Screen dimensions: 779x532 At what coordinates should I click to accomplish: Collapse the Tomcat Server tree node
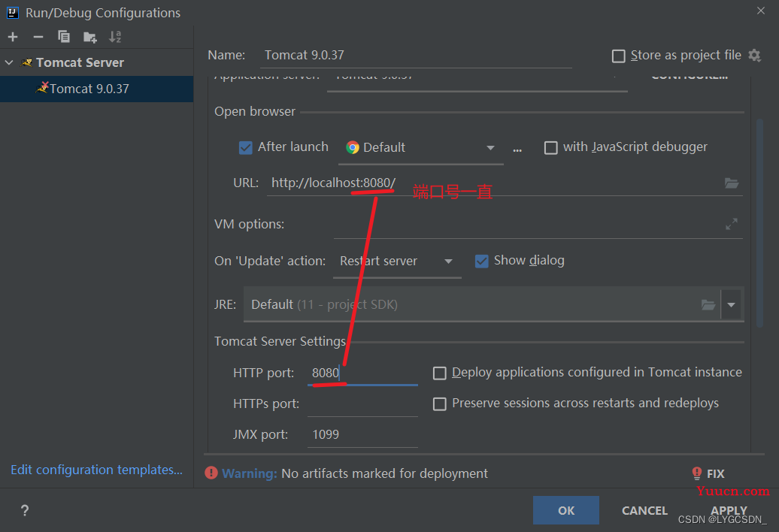pyautogui.click(x=9, y=62)
